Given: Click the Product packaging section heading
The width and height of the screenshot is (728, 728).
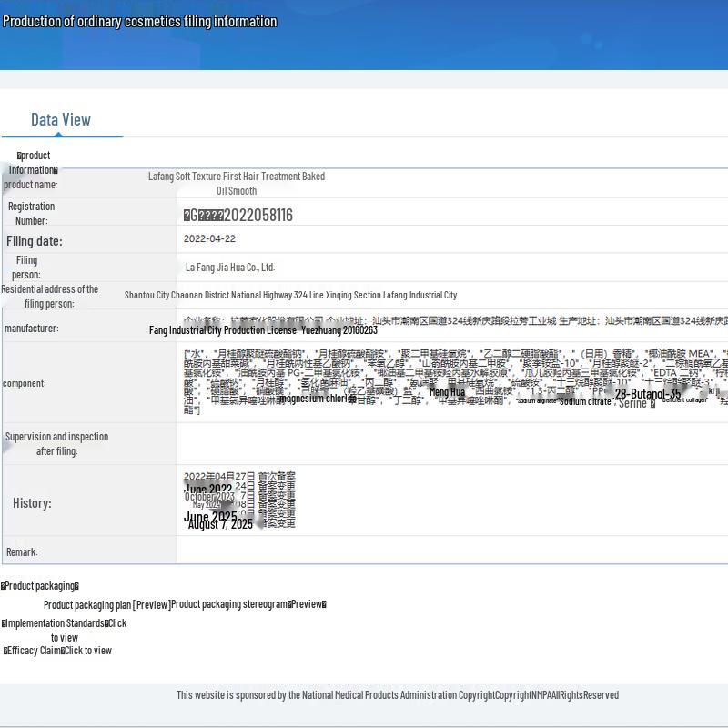Looking at the screenshot, I should point(40,586).
